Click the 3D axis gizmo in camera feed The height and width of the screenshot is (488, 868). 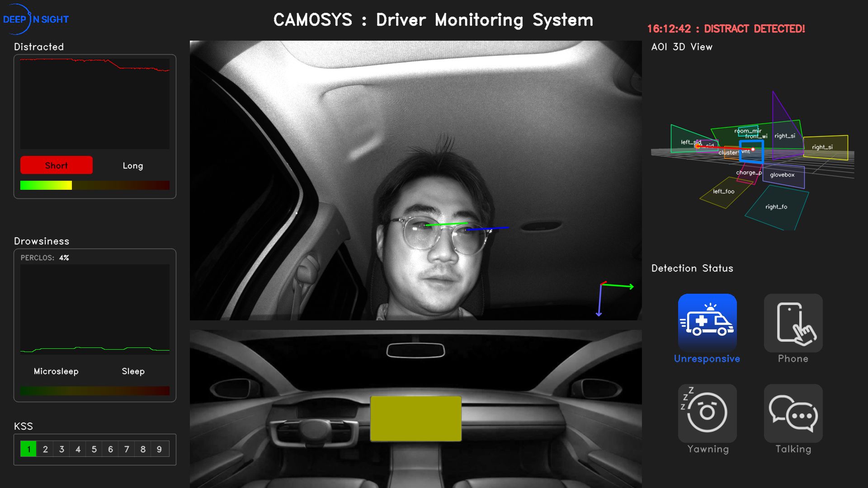point(615,298)
